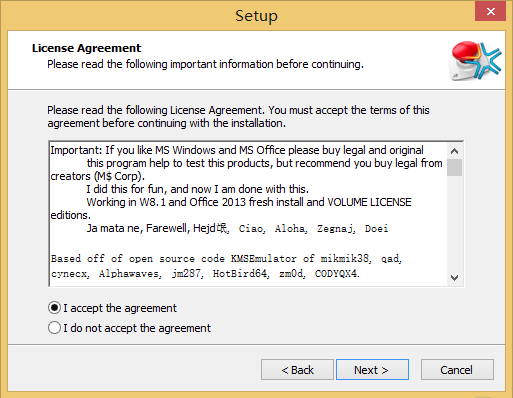Screen dimensions: 513x398
Task: Click the 'Based off of open source code' line
Action: tap(226, 259)
